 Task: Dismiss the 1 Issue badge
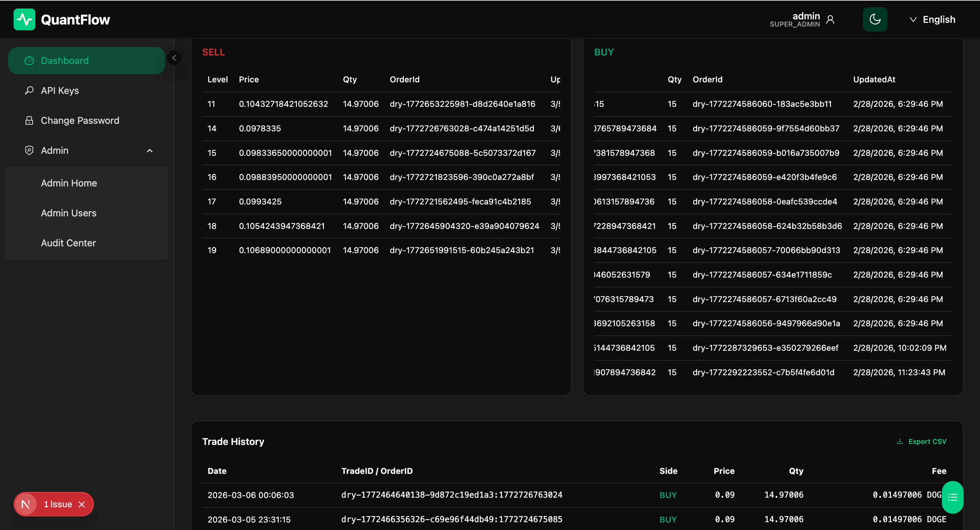point(82,504)
